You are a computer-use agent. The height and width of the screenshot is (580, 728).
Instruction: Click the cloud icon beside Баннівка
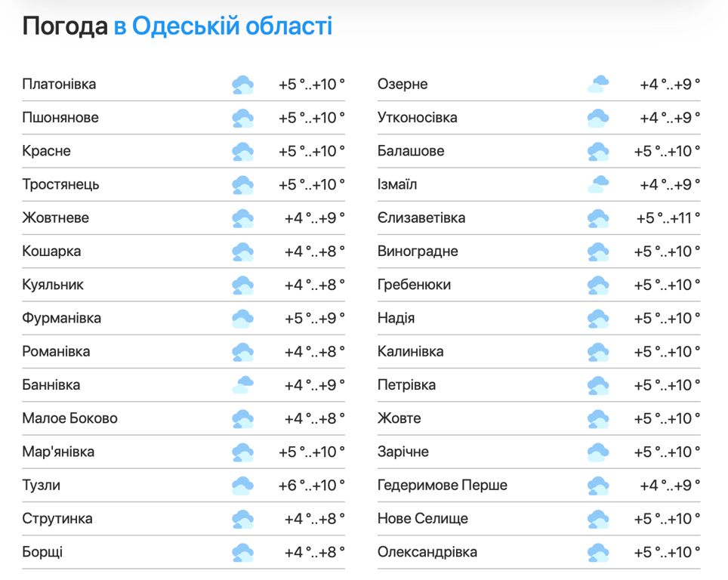click(x=242, y=385)
